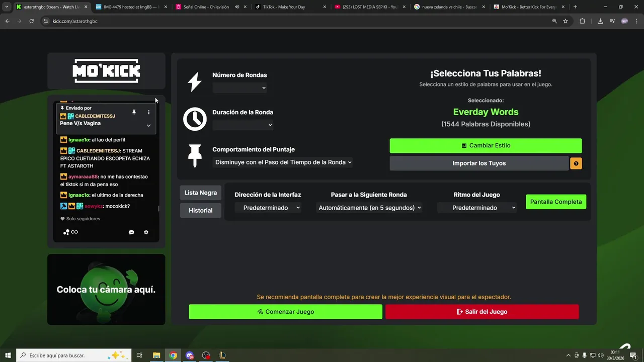Mute audio icon on Chilevisión tab

237,7
